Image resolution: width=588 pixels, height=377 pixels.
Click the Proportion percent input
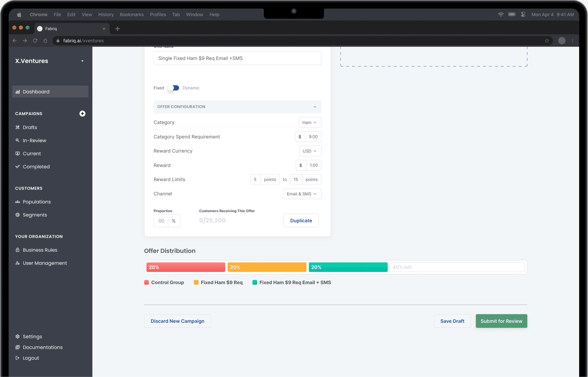click(161, 221)
